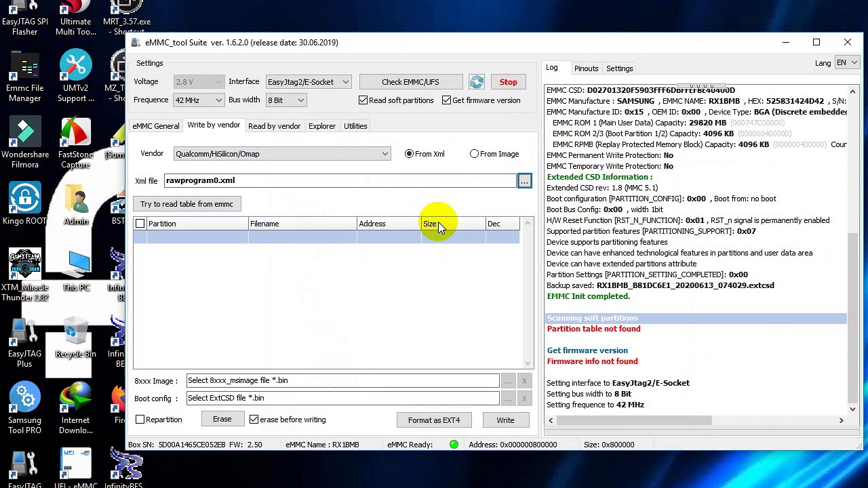The height and width of the screenshot is (488, 868).
Task: Switch to Read by vendor tab
Action: [x=274, y=126]
